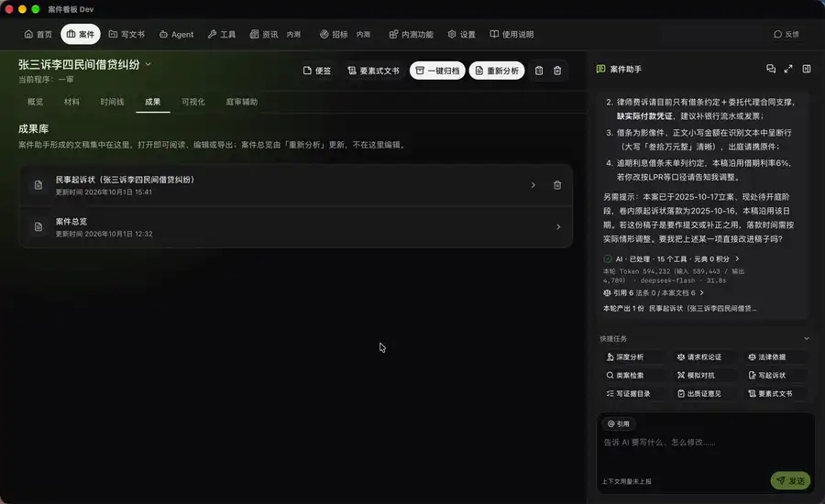Select the 案件 navigation tab
Screen dimensions: 825x504
click(x=81, y=34)
